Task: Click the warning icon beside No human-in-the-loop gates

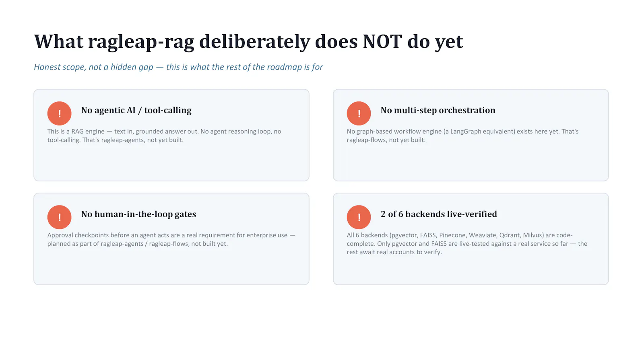Action: (59, 217)
